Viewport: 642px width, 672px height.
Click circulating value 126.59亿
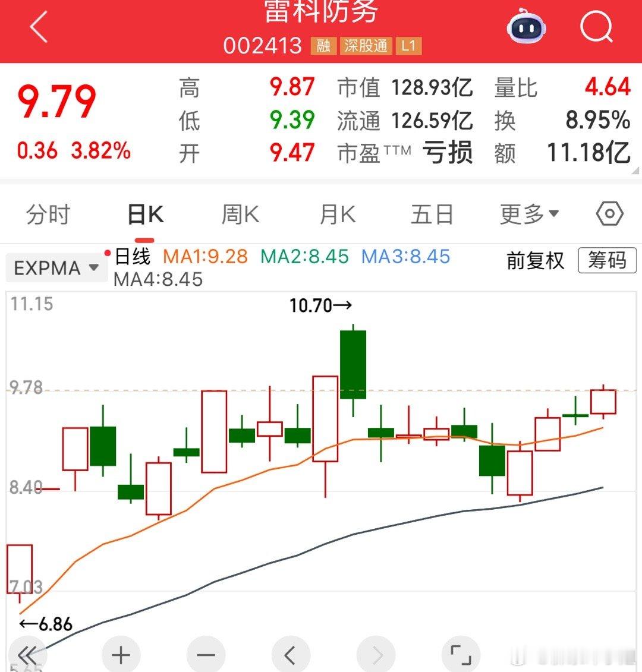[x=432, y=121]
